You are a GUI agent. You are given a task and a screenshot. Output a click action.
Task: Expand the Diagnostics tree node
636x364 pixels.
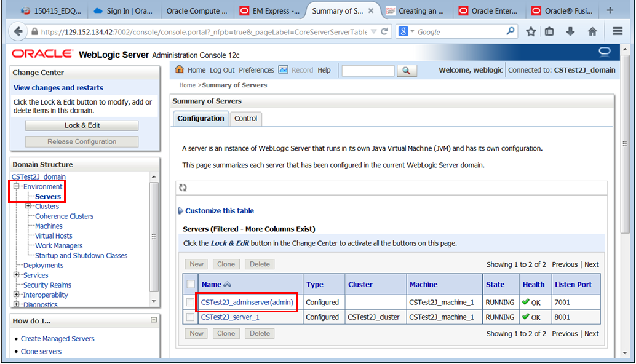[17, 304]
